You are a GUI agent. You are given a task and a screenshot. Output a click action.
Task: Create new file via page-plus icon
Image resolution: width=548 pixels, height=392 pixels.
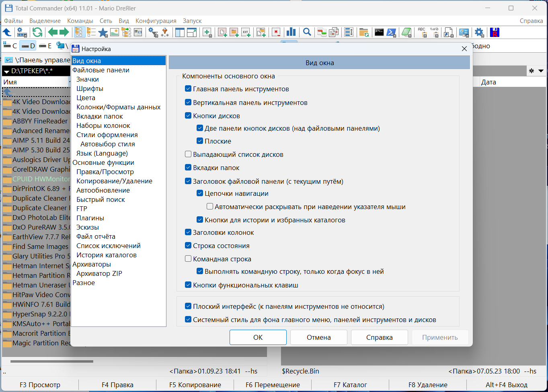click(x=222, y=32)
